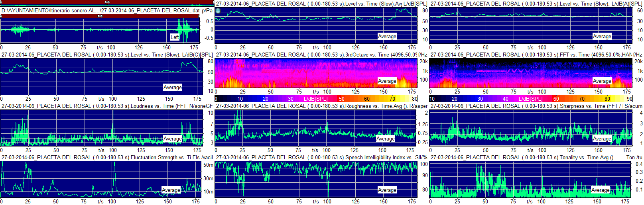Click the Average label in the 3rdOctave spectrogram
The image size is (644, 205).
[387, 81]
